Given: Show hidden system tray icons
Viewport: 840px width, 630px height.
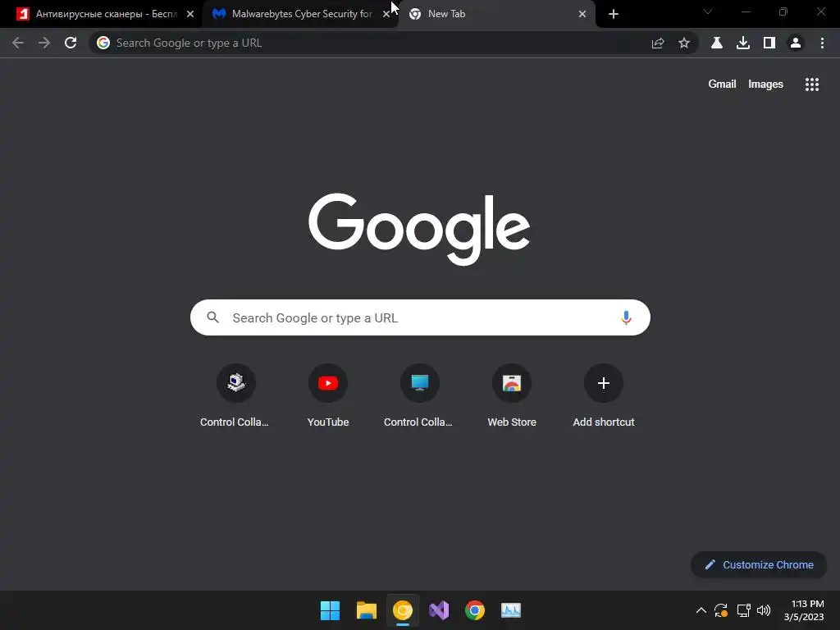Looking at the screenshot, I should (x=701, y=610).
